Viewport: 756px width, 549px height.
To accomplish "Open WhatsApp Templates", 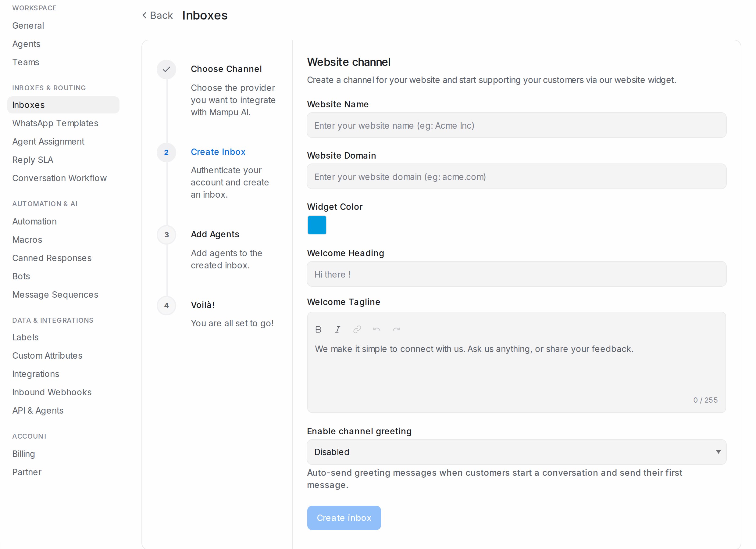I will (55, 124).
